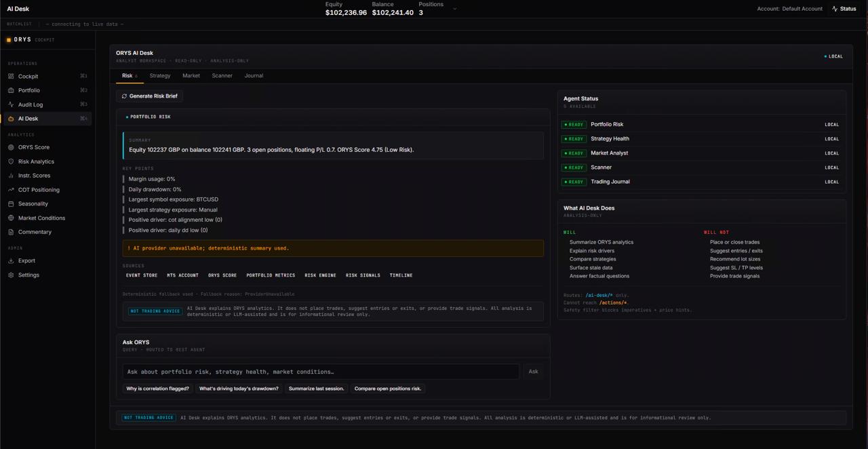Click the Commentary document icon

[11, 232]
